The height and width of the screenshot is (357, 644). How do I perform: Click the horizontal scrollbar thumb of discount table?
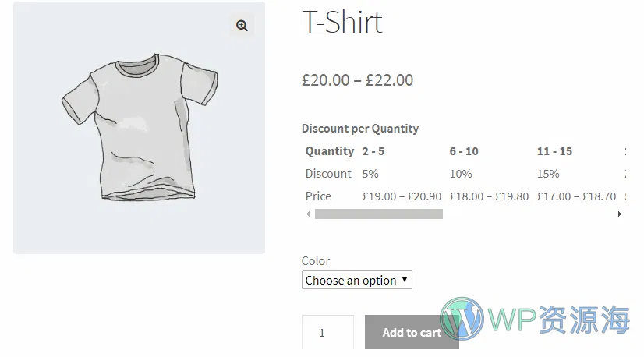pos(378,214)
